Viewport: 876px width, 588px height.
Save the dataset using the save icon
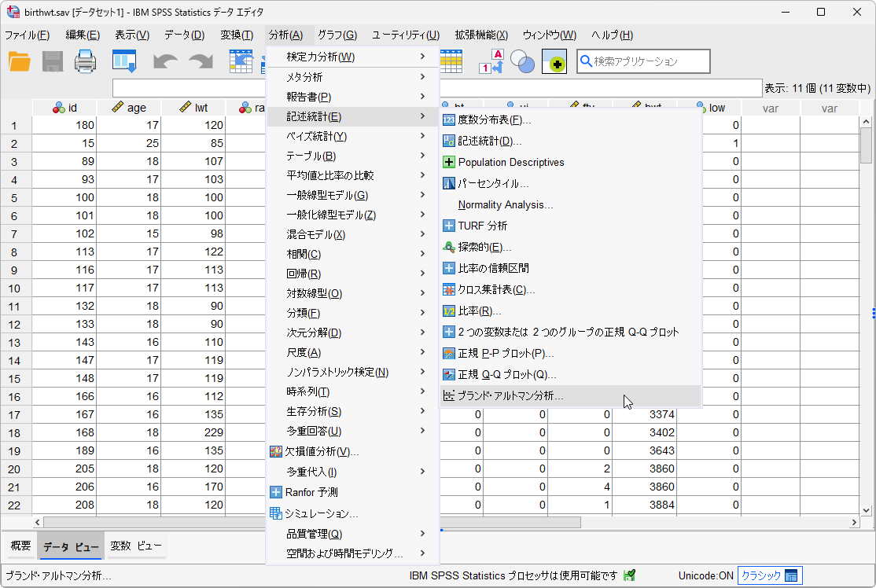(x=52, y=61)
